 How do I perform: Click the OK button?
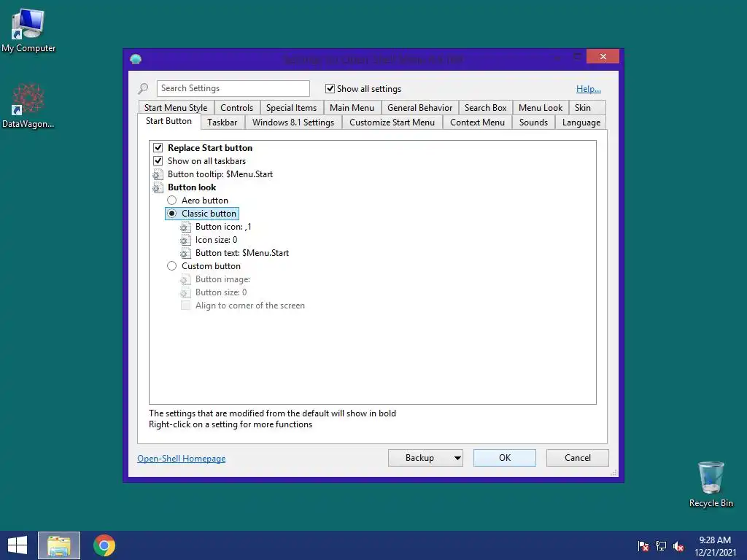[505, 458]
